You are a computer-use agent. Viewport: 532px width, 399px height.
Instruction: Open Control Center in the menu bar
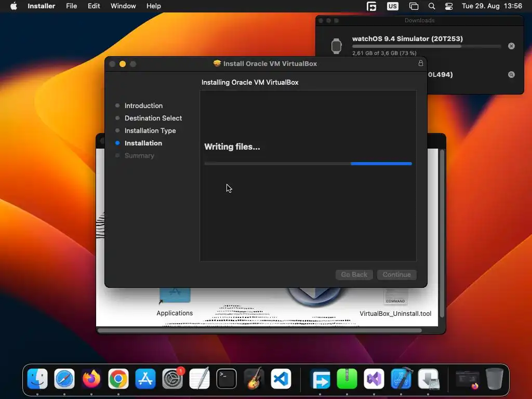click(449, 6)
